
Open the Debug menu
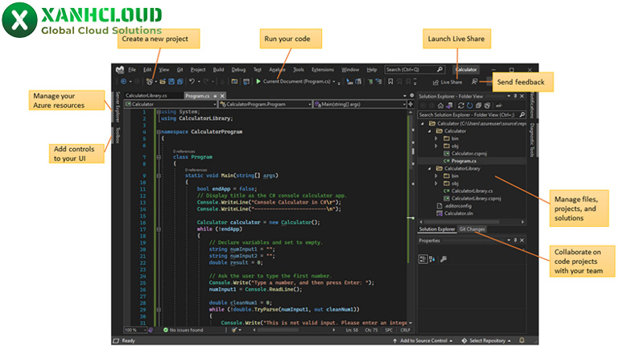point(238,69)
